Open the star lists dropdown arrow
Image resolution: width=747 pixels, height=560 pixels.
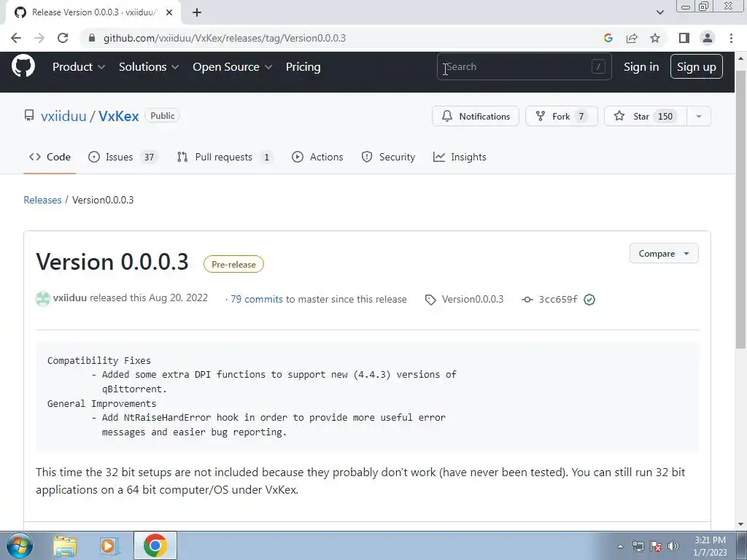click(x=698, y=116)
